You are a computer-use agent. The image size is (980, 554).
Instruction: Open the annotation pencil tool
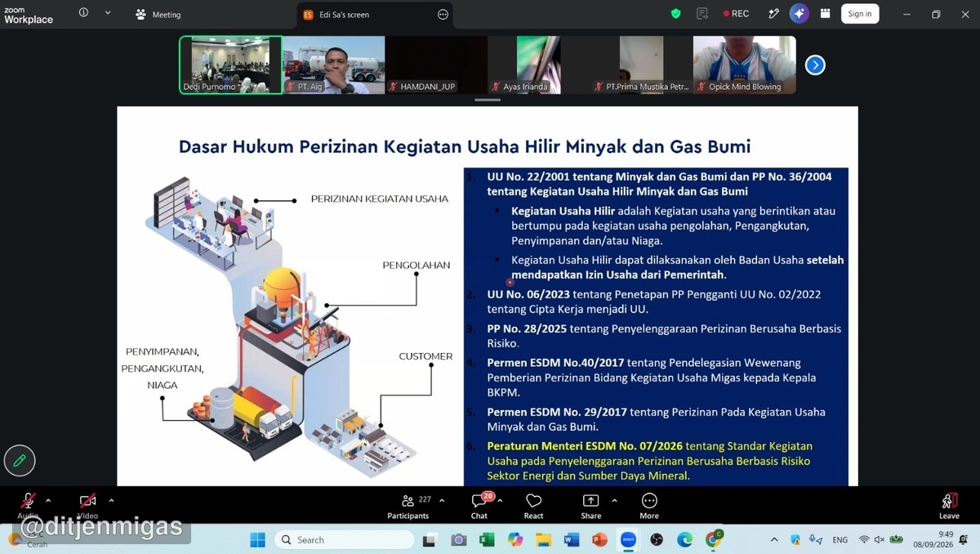pos(20,461)
